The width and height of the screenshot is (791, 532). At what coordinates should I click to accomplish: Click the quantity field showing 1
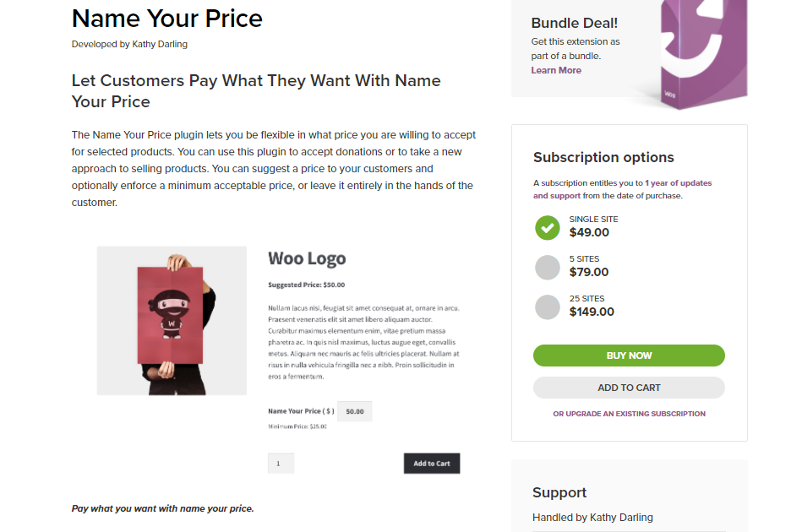(281, 464)
